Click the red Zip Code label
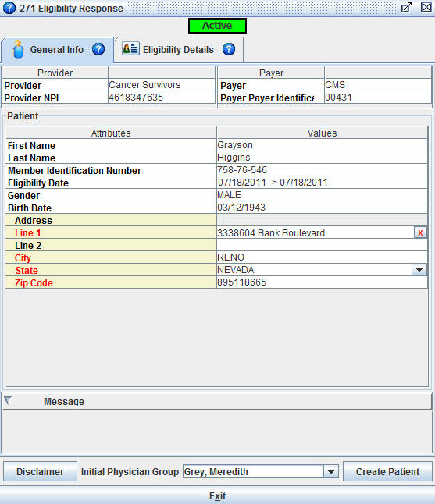 pos(34,283)
